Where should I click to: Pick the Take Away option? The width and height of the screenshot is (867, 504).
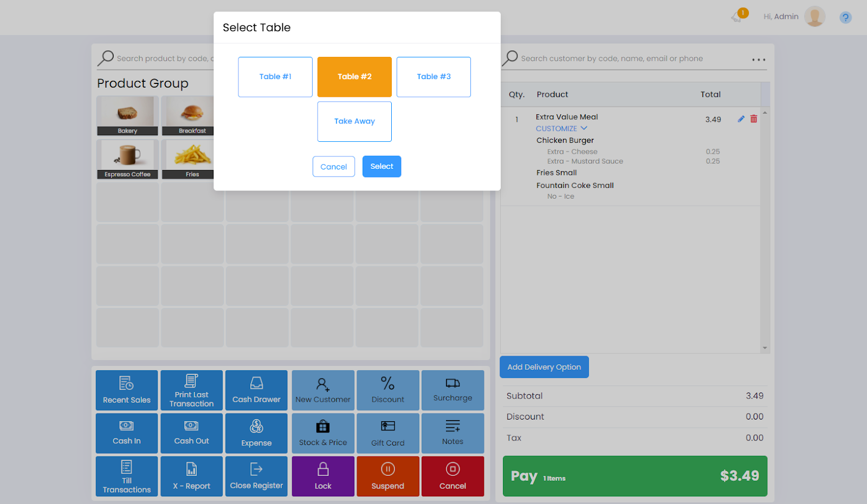point(354,121)
